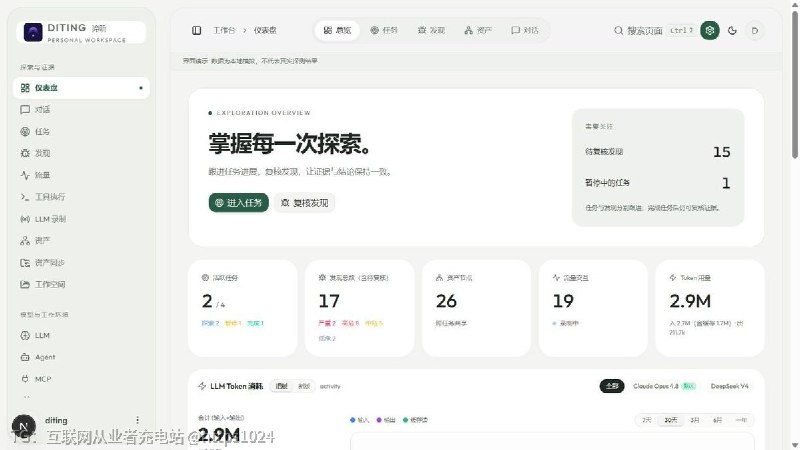This screenshot has height=450, width=800.
Task: Open 工作空间 workspace in sidebar
Action: point(81,284)
